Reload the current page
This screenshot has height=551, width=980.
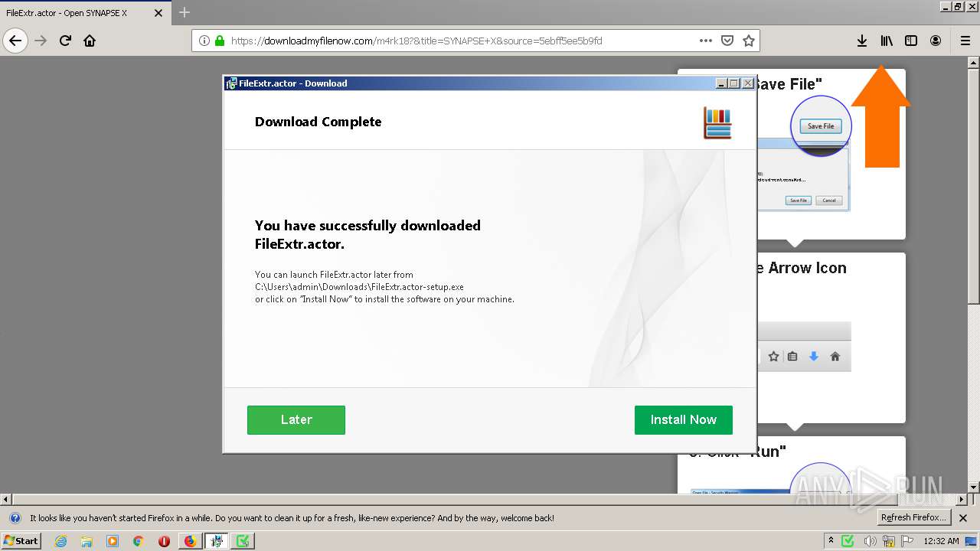point(65,41)
